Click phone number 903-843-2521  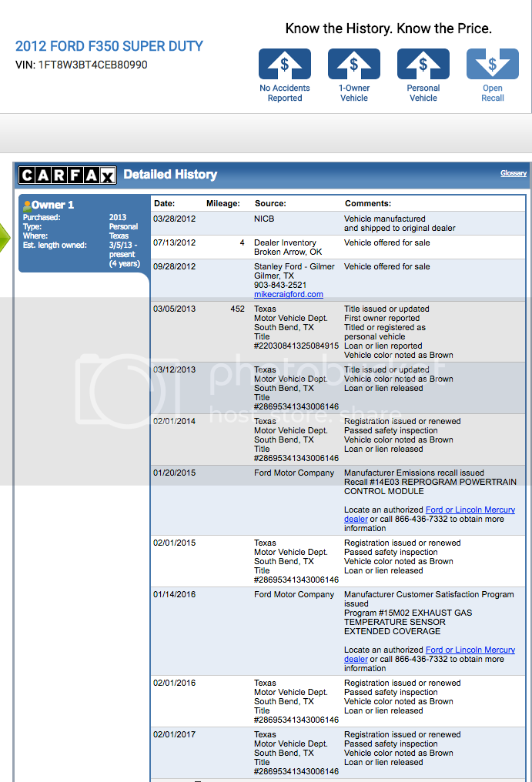click(x=280, y=285)
